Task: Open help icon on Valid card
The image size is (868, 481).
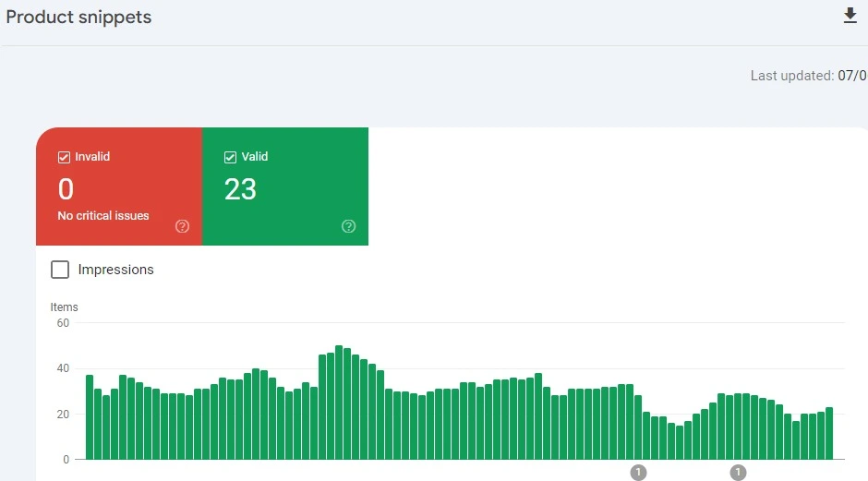Action: (348, 226)
